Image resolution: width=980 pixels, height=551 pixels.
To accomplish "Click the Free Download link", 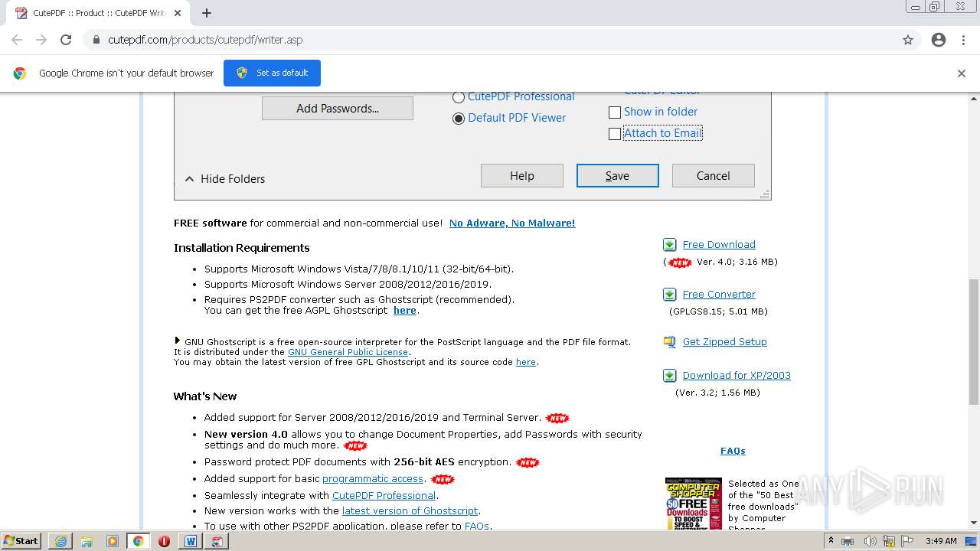I will pyautogui.click(x=719, y=245).
